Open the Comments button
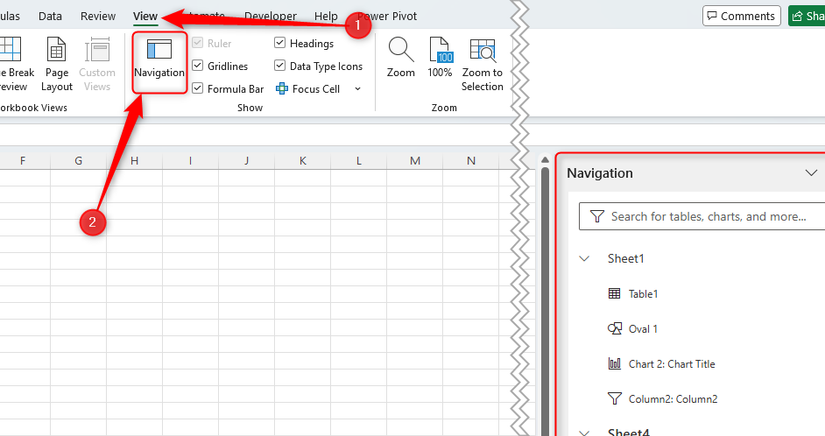The image size is (825, 436). 740,16
